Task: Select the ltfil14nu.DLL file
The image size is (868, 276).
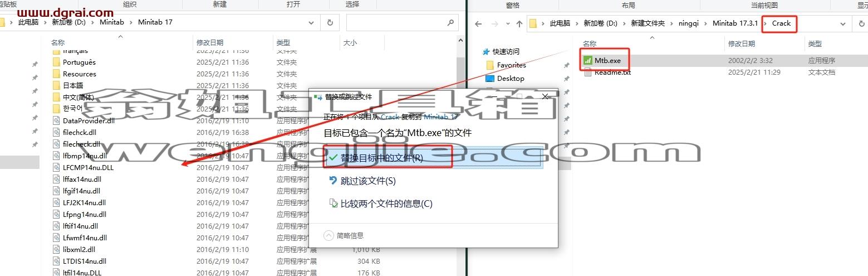Action: (x=82, y=272)
